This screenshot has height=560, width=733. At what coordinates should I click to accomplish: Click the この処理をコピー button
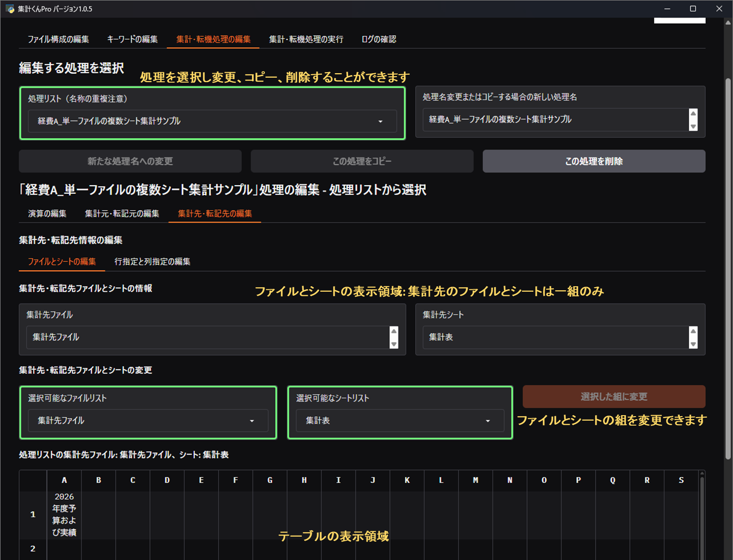pyautogui.click(x=362, y=161)
